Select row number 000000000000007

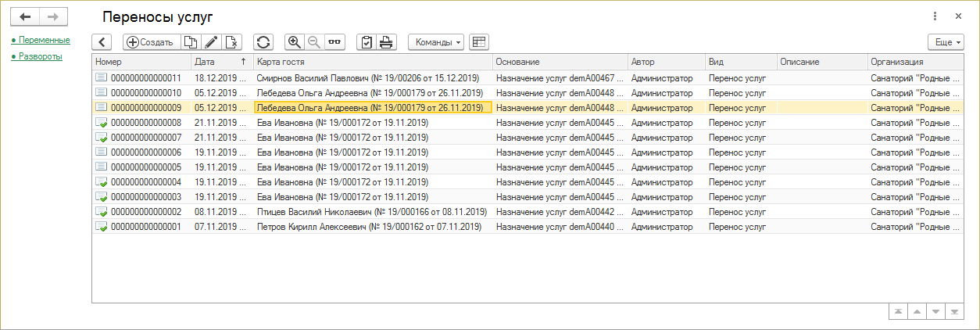tap(528, 138)
